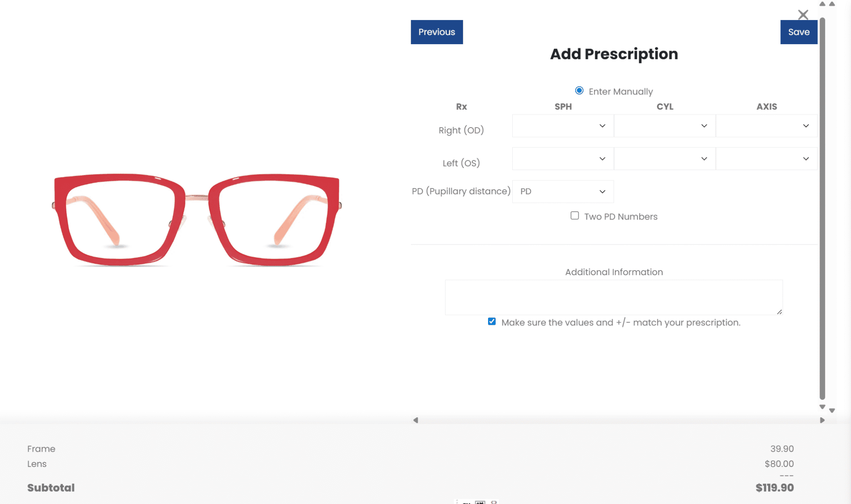Image resolution: width=851 pixels, height=504 pixels.
Task: Expand Left (OS) SPH dropdown
Action: coord(563,159)
